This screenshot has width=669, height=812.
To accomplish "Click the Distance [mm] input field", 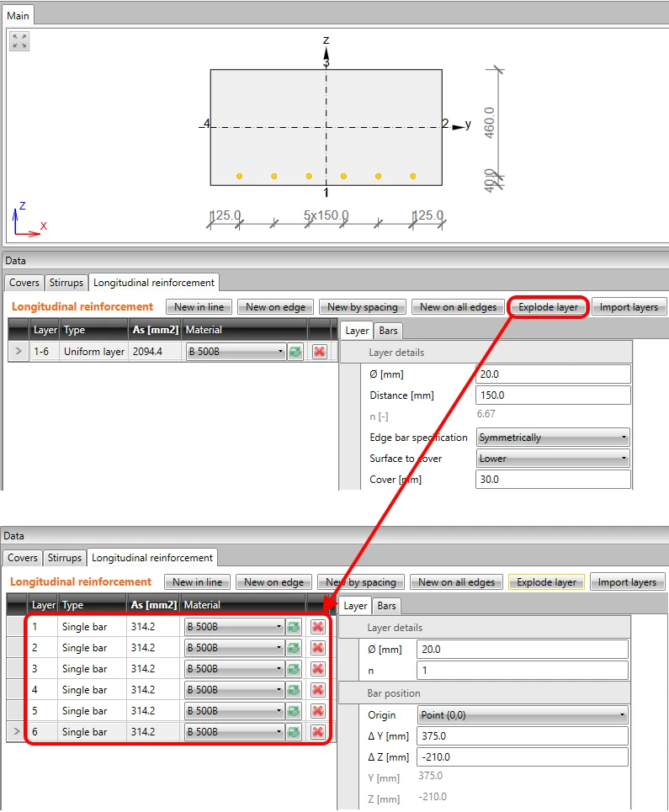I will [x=553, y=395].
